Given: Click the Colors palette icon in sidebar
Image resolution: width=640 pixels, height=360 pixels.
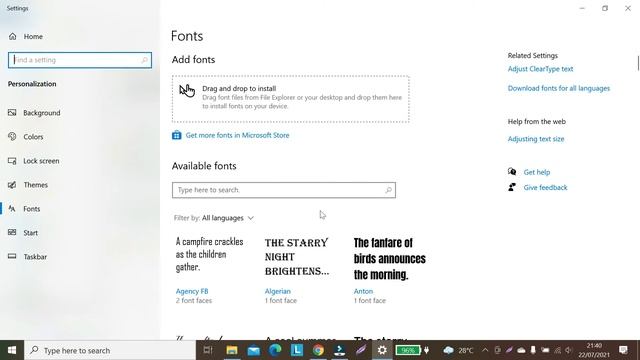Looking at the screenshot, I should pyautogui.click(x=12, y=136).
